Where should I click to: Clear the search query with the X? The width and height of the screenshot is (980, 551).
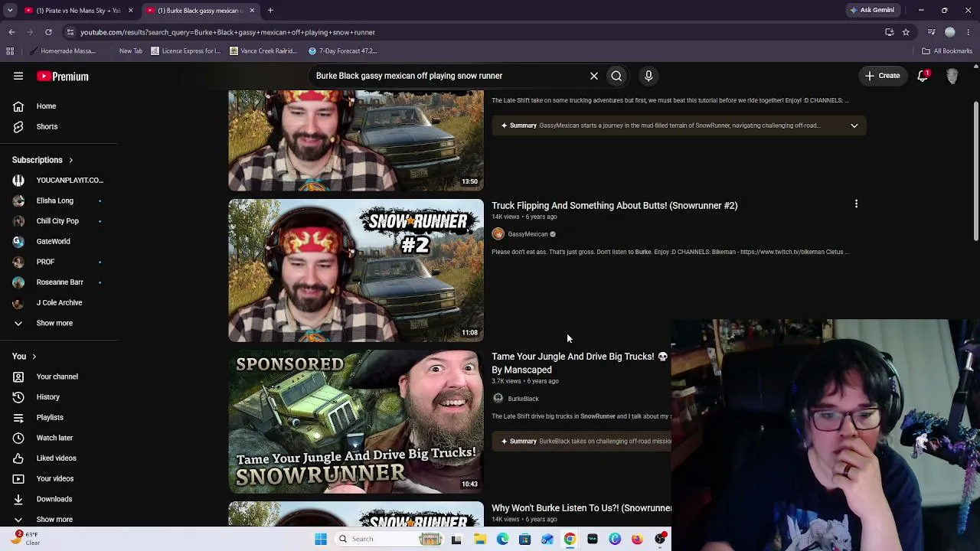(594, 76)
